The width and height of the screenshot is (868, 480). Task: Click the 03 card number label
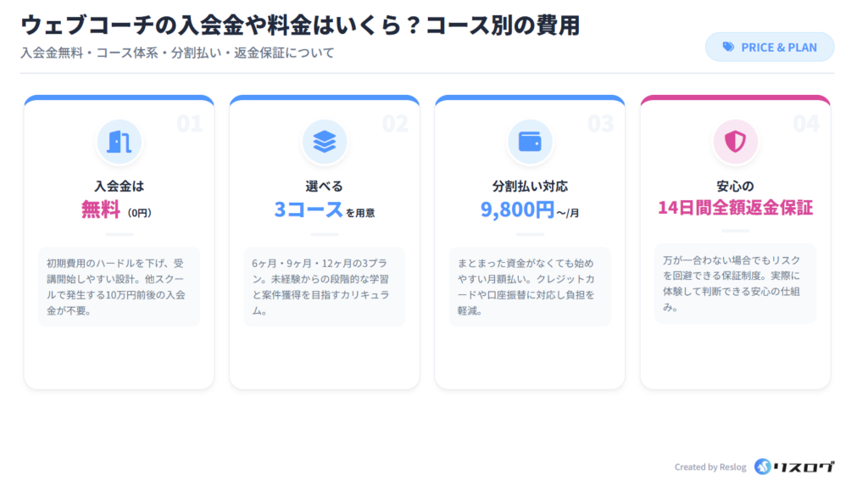click(600, 124)
